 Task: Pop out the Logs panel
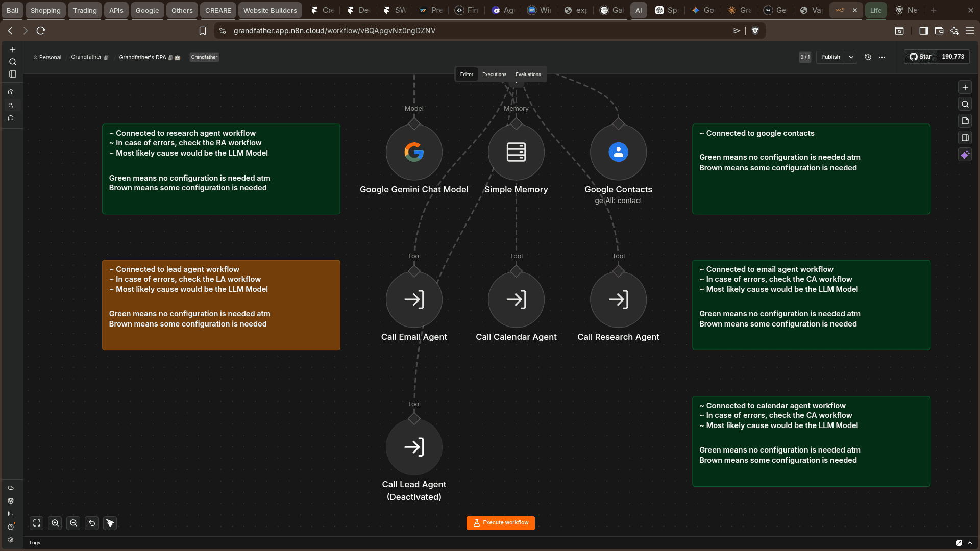coord(959,543)
